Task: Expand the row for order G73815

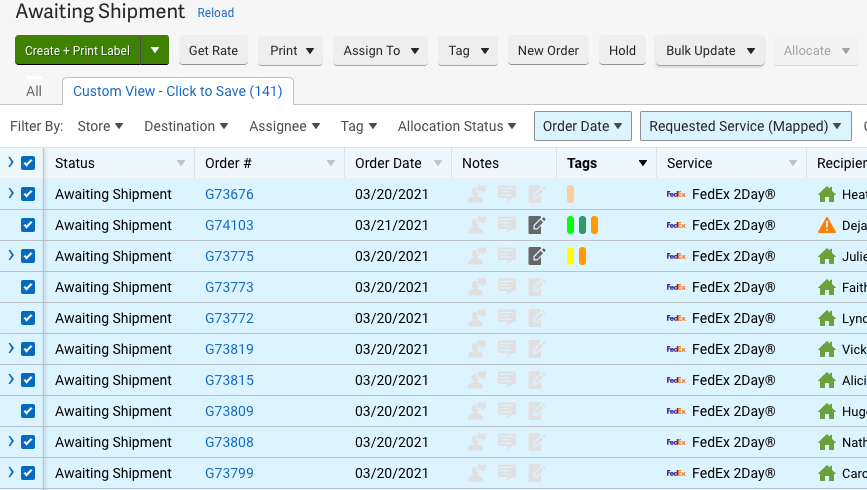Action: coord(11,381)
